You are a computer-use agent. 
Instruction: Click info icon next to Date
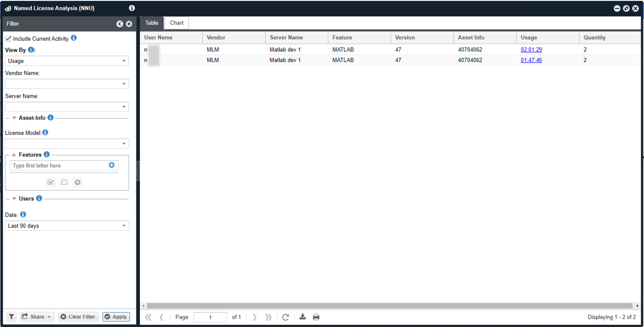point(23,214)
